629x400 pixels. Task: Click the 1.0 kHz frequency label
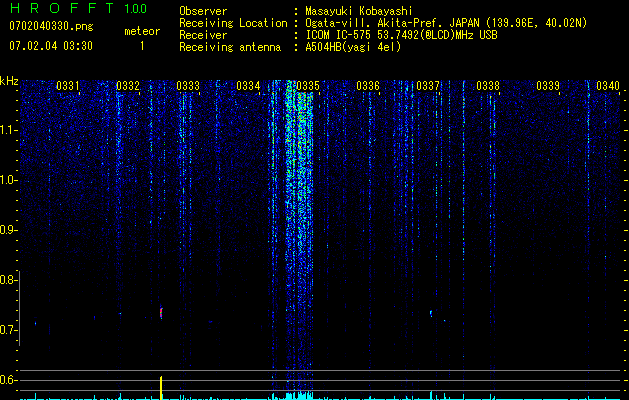(8, 180)
